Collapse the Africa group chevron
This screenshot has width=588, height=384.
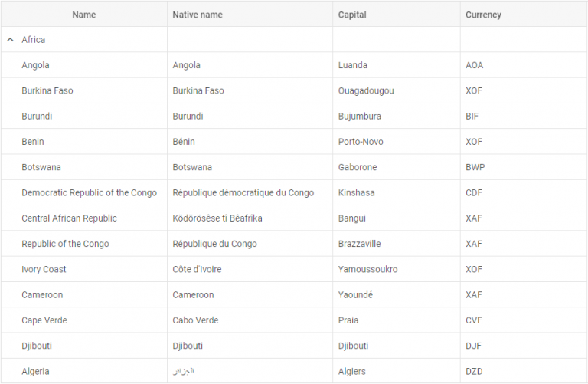11,39
